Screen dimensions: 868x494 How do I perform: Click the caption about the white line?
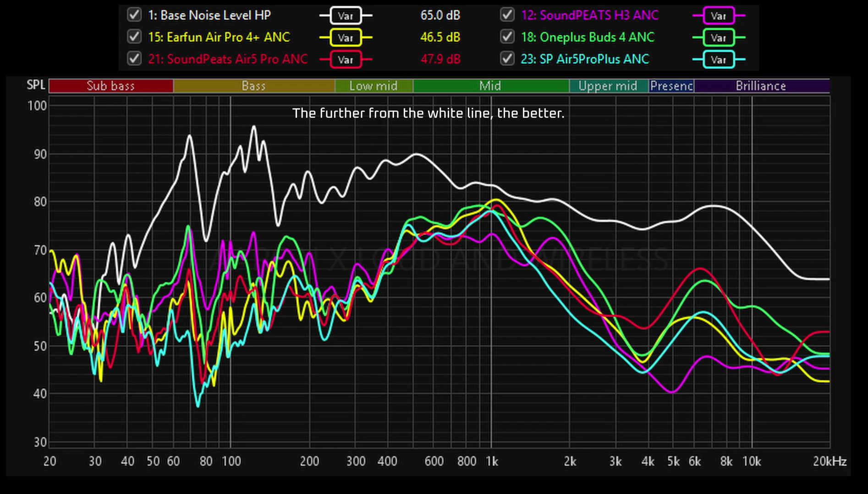[428, 113]
